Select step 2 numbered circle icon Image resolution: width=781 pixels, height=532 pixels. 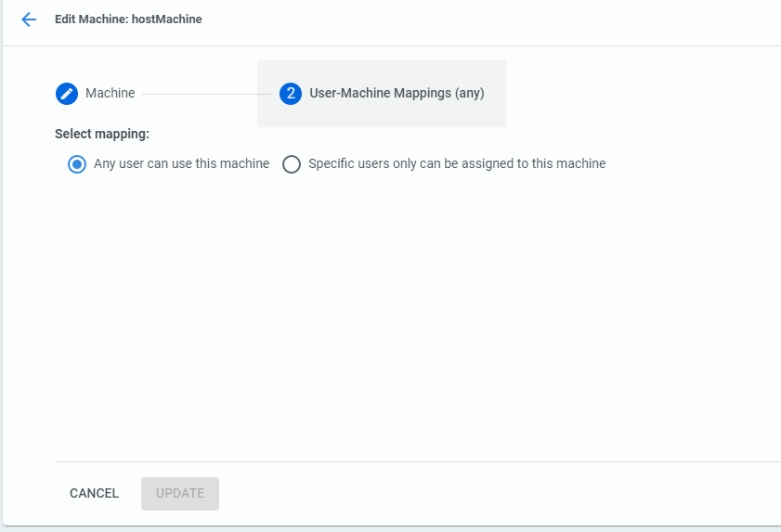(291, 94)
